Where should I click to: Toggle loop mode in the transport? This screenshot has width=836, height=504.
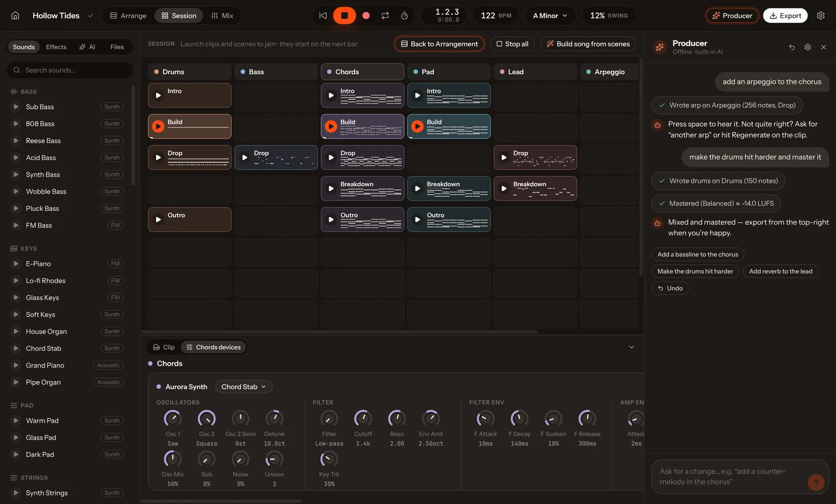(385, 16)
